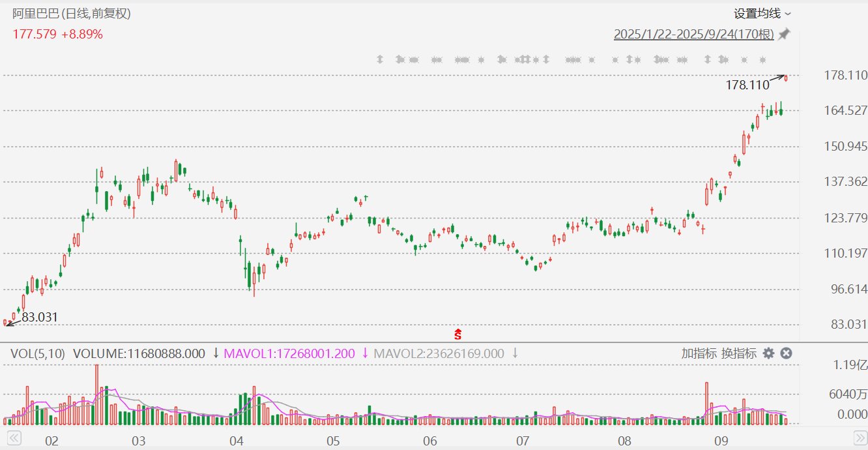
Task: Click the 加指标 add indicator button
Action: 699,353
